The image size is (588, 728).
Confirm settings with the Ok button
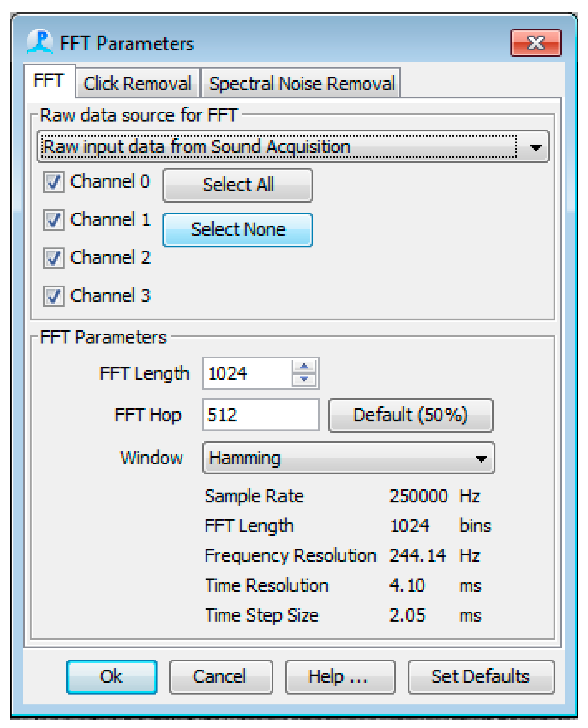tap(111, 677)
